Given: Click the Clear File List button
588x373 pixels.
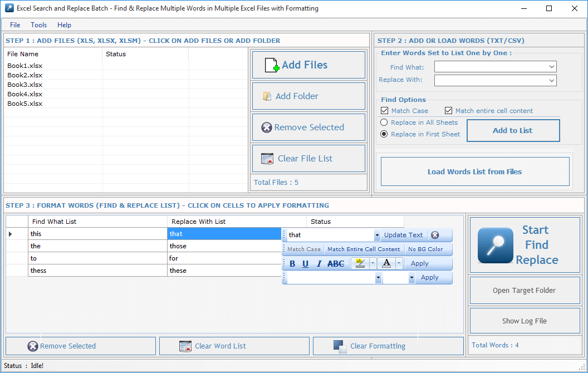Looking at the screenshot, I should click(x=308, y=159).
